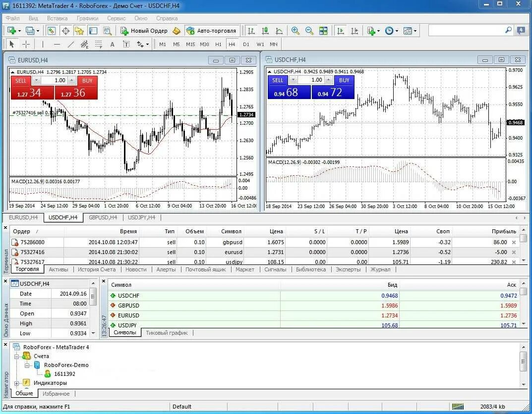The height and width of the screenshot is (414, 532).
Task: Click navigator panel vertical scrollbar
Action: click(x=524, y=365)
